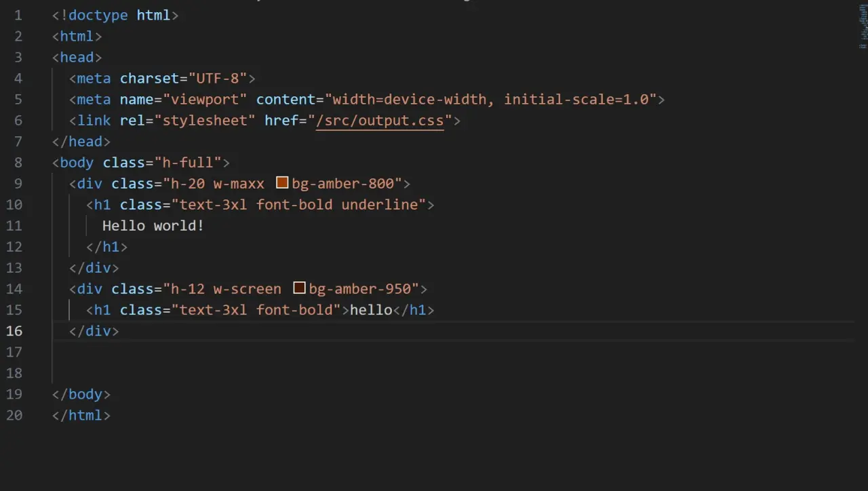Screen dimensions: 868x491
Task: Select line number 20 in gutter
Action: [x=14, y=414]
